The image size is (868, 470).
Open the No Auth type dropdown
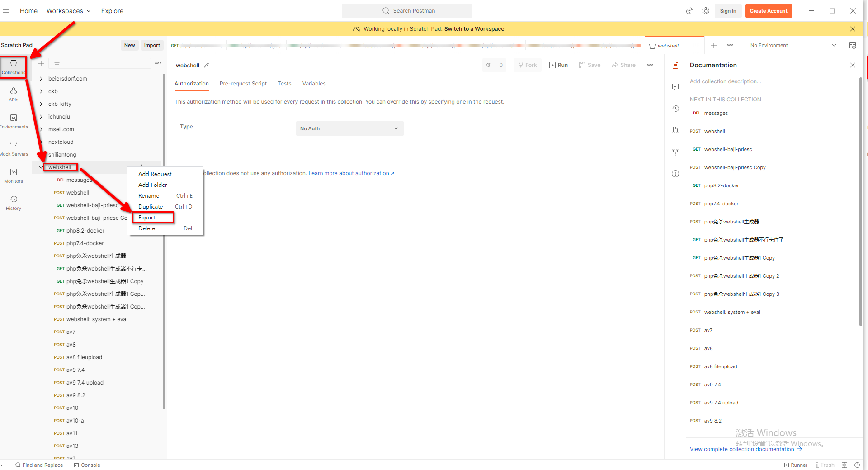[x=349, y=128]
